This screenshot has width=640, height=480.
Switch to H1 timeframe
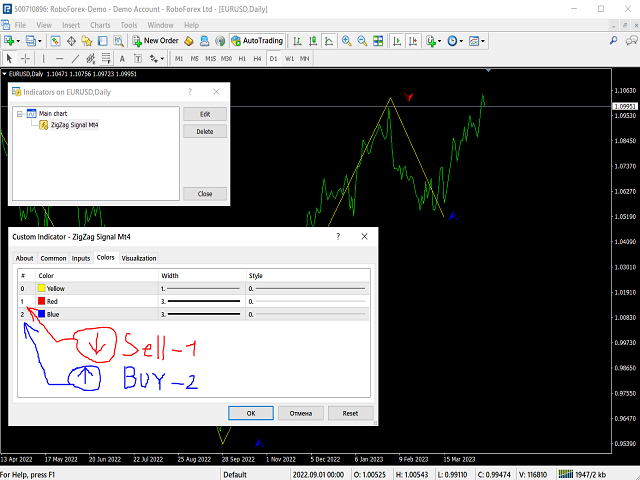tap(242, 59)
